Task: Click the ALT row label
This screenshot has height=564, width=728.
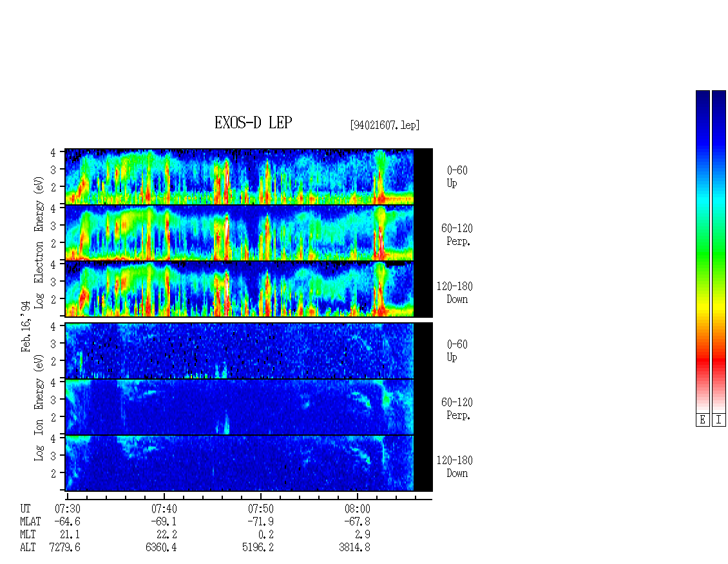Action: (28, 548)
